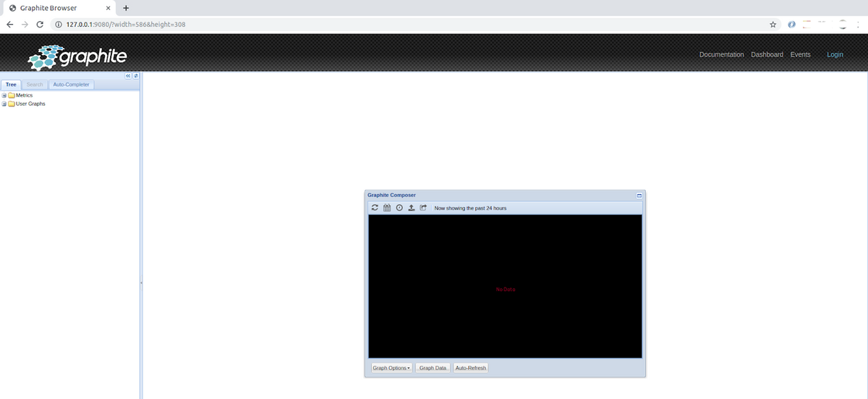The width and height of the screenshot is (868, 399).
Task: Open a new browser tab
Action: coord(126,7)
